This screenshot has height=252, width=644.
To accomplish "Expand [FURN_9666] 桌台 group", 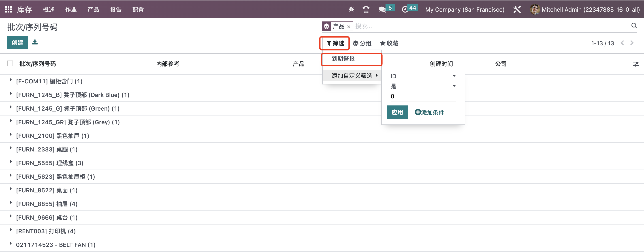I will coord(11,216).
